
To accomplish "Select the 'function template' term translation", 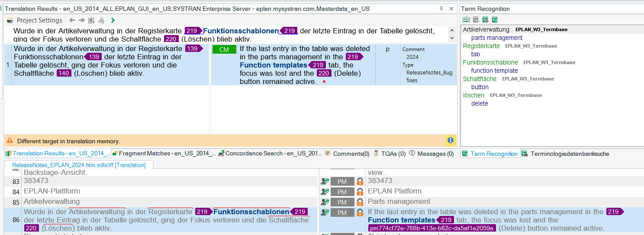I will (x=494, y=71).
